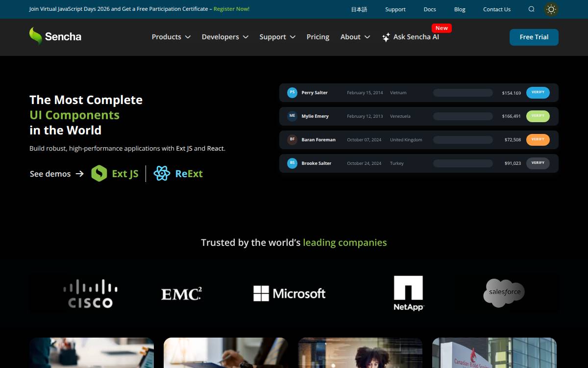Open the Pricing page
Image resolution: width=588 pixels, height=368 pixels.
tap(318, 37)
